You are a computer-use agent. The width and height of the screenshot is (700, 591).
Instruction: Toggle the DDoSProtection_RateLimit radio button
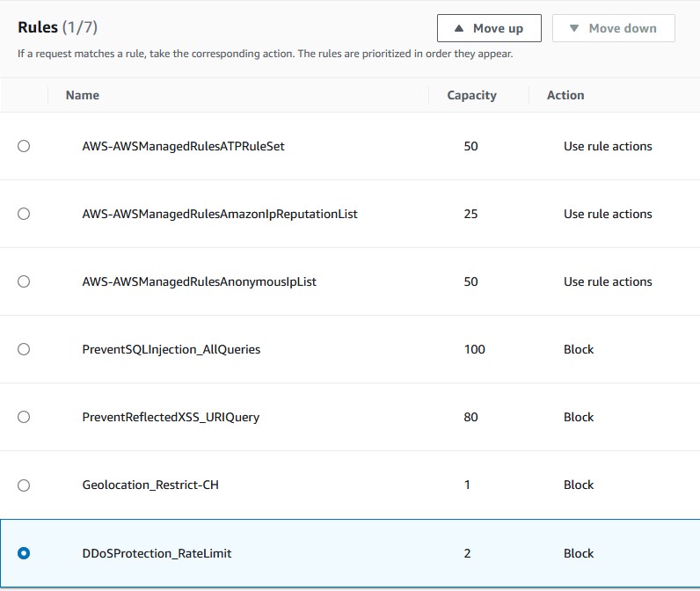tap(24, 553)
